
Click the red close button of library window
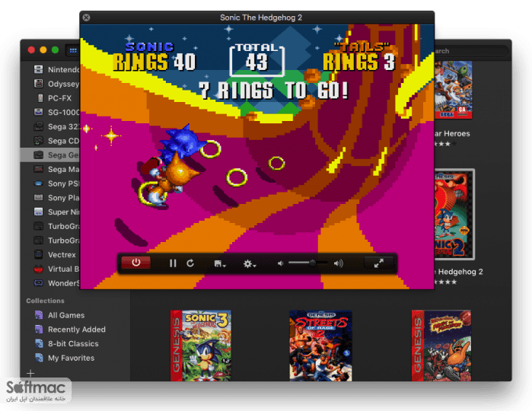(31, 50)
